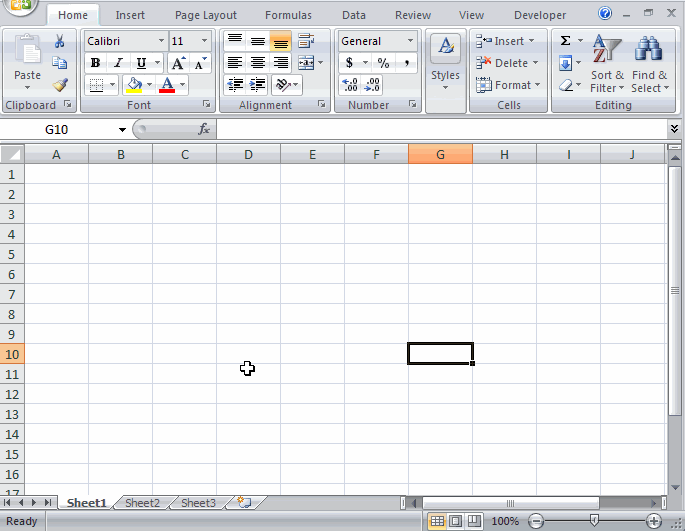The width and height of the screenshot is (685, 531).
Task: Open the Styles gallery button
Action: point(445,63)
